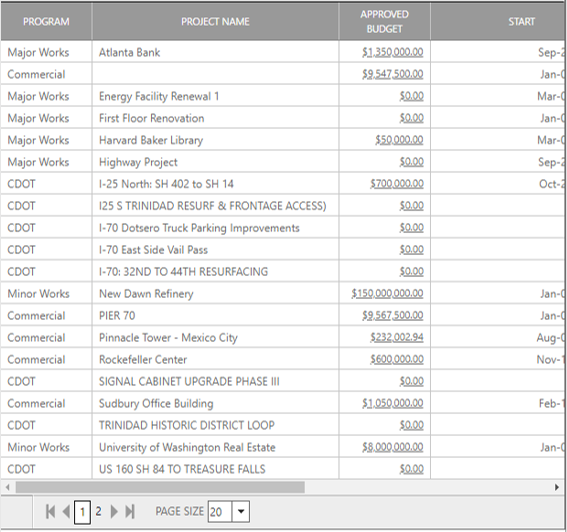
Task: Open $0.00 budget for US 160 SH 84
Action: click(x=412, y=469)
